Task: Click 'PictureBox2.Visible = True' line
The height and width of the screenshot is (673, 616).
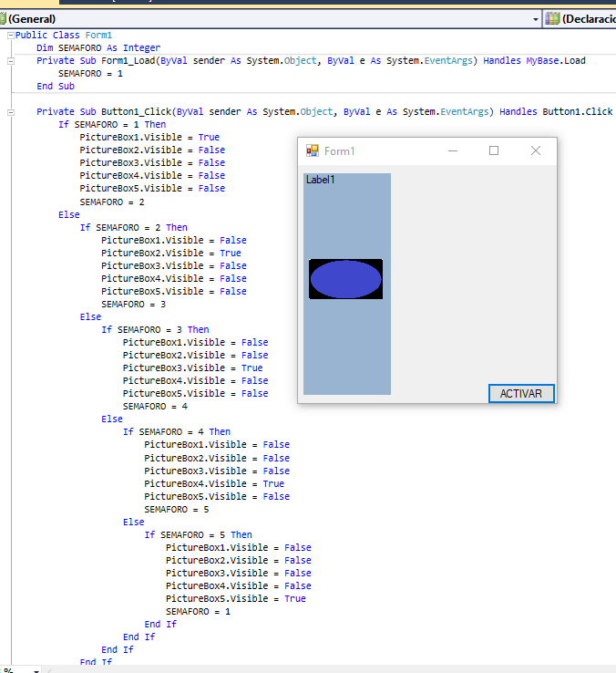Action: click(x=171, y=253)
